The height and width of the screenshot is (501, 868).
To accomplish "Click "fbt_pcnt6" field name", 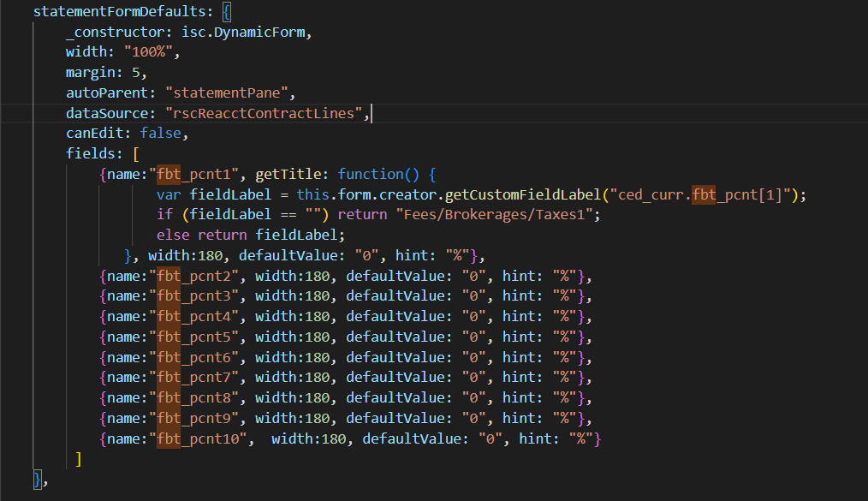I will 193,358.
